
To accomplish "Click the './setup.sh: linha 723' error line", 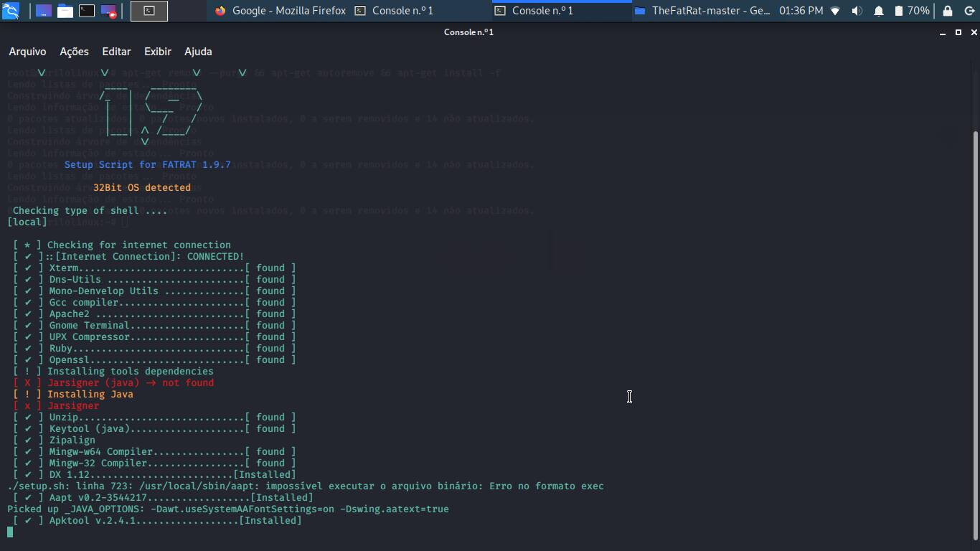I will pyautogui.click(x=306, y=486).
